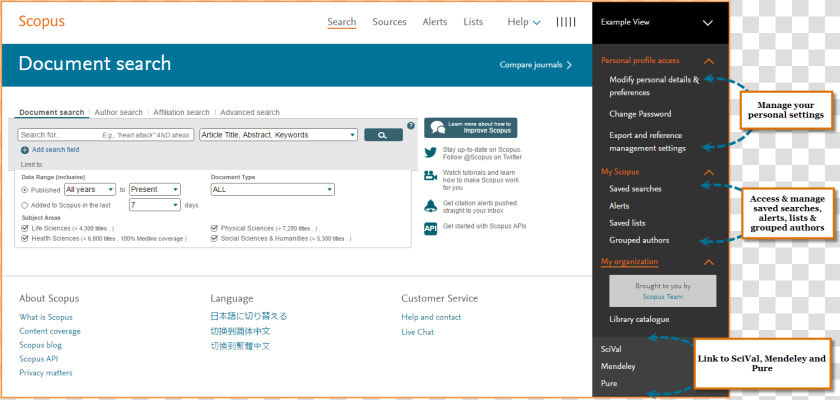Uncheck the Health Sciences checkbox
The height and width of the screenshot is (400, 840).
click(25, 238)
